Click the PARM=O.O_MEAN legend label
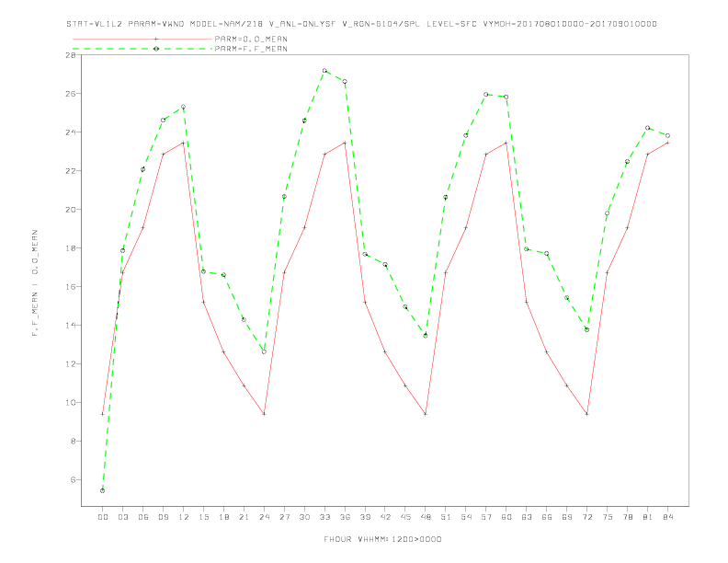This screenshot has width=728, height=563. tap(251, 39)
